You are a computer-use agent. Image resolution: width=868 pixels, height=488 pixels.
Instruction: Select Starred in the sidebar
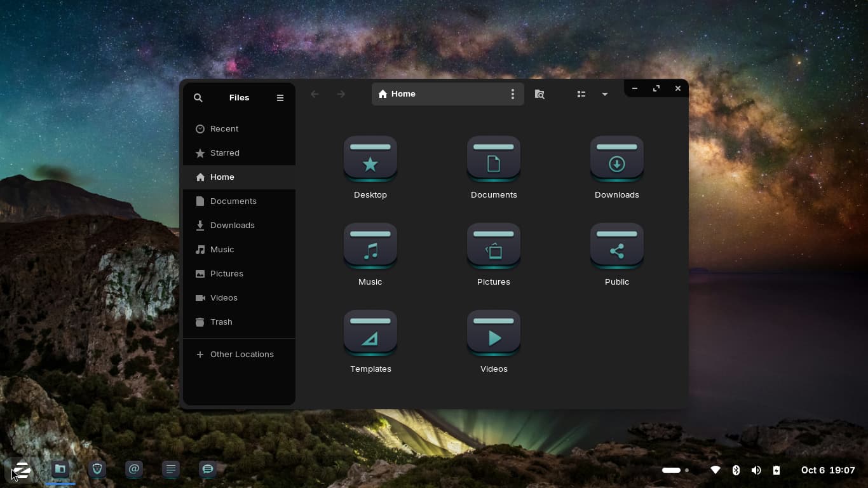(224, 153)
